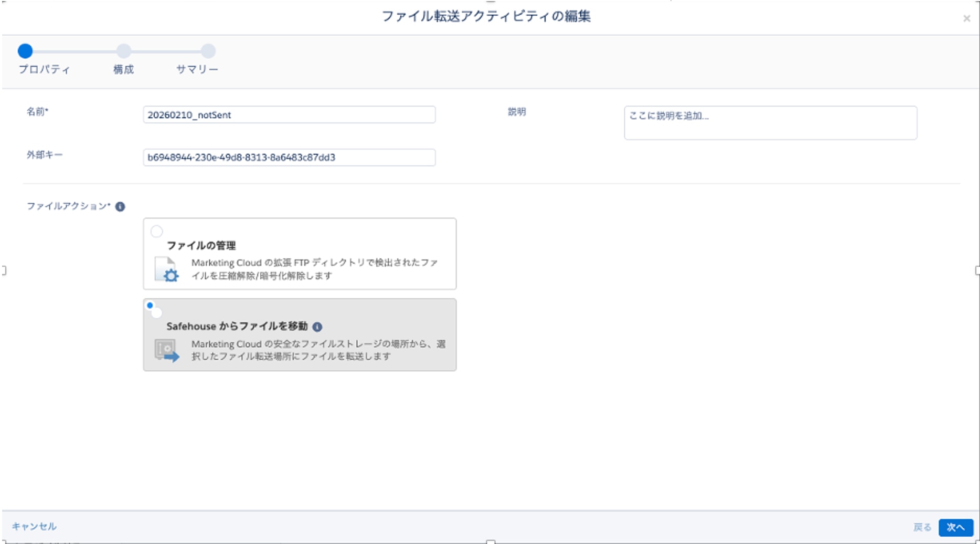Click the 名前 input field
This screenshot has height=544, width=980.
click(x=289, y=115)
